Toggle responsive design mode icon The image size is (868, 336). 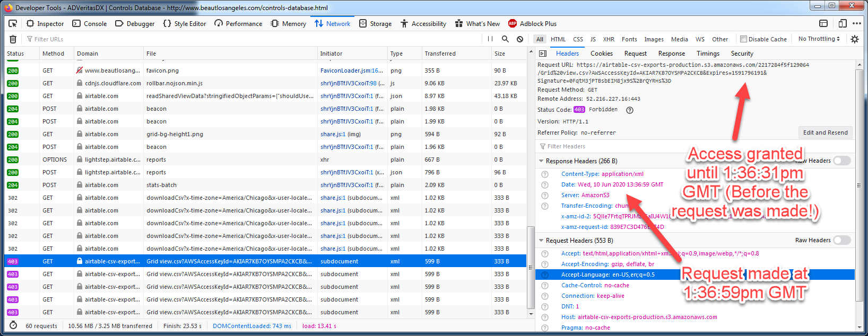tap(842, 23)
